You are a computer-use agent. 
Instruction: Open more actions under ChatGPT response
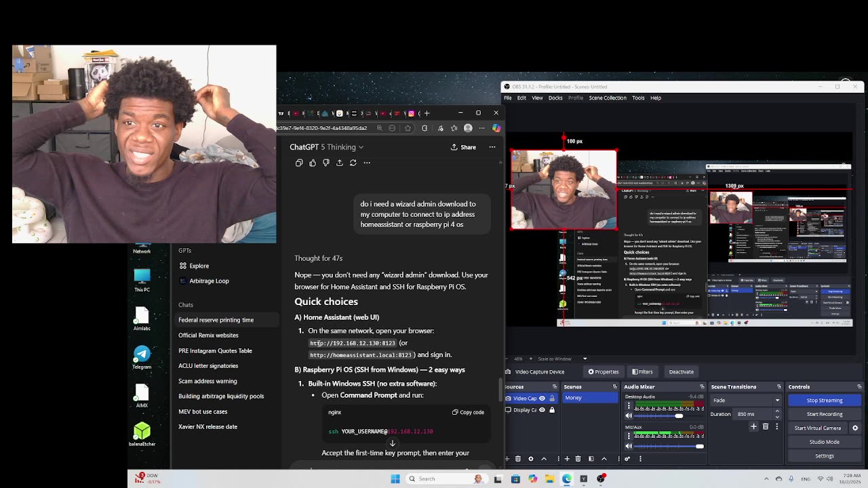coord(367,163)
